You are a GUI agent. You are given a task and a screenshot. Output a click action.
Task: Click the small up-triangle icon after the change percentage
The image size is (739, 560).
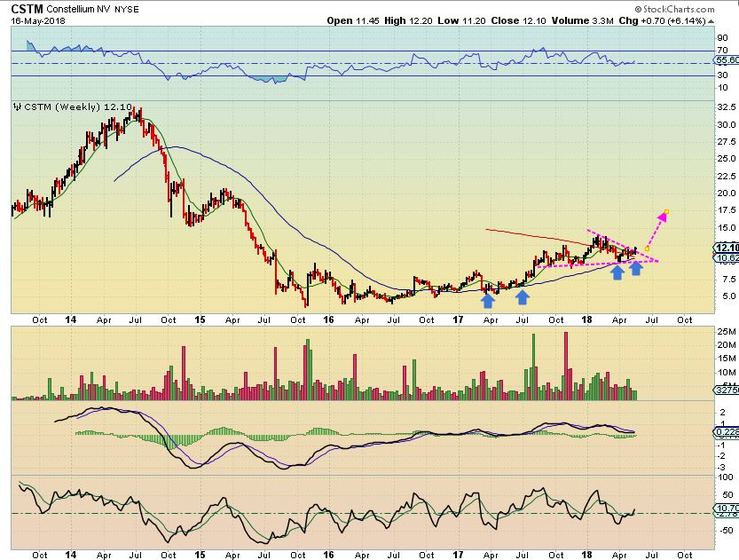click(711, 21)
